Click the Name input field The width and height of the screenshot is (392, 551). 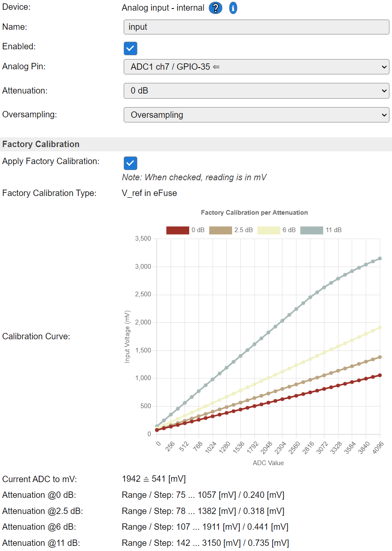point(256,27)
